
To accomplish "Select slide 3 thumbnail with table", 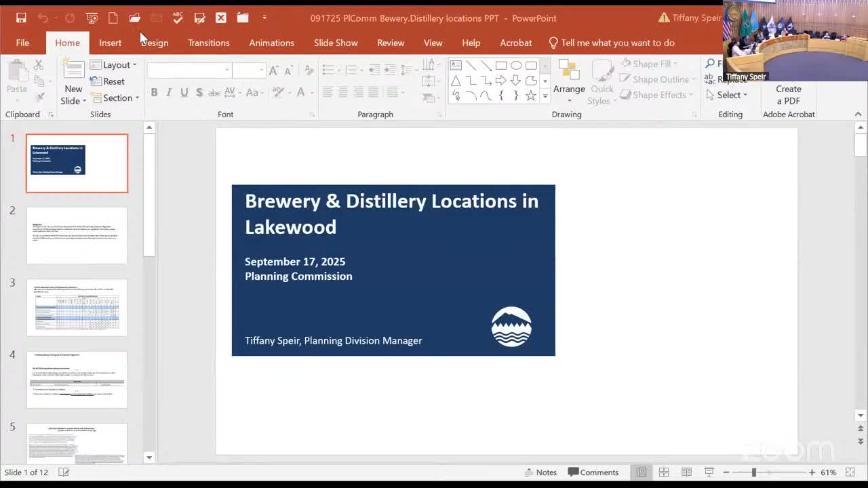I will pos(77,308).
